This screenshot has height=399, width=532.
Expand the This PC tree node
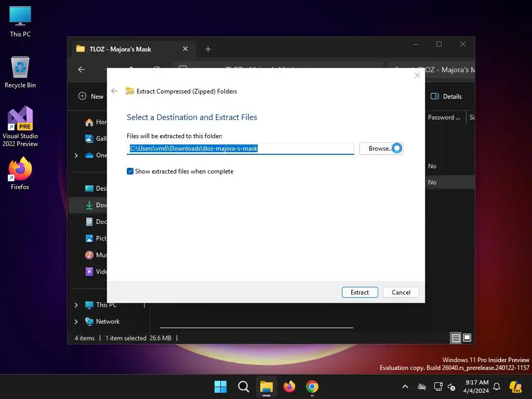tap(76, 305)
